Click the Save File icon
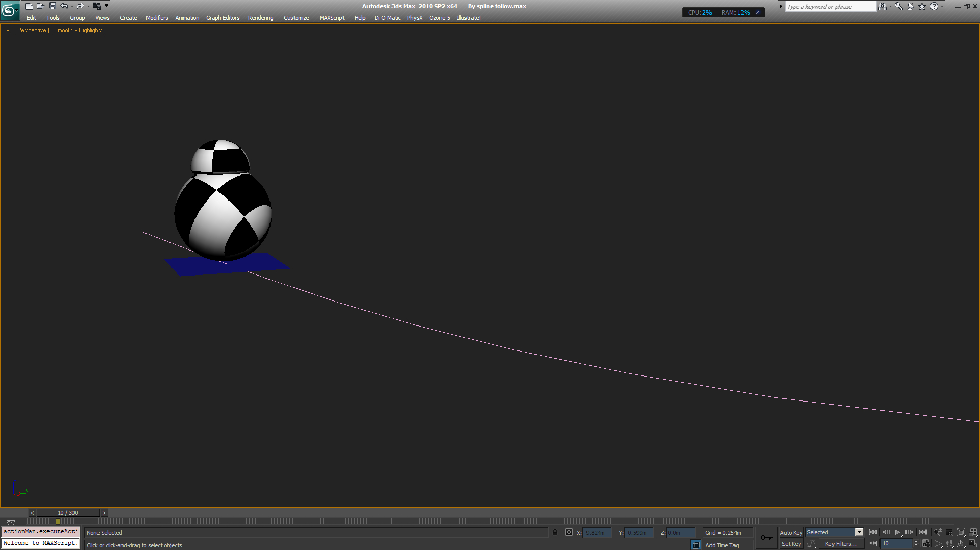The height and width of the screenshot is (551, 980). (52, 6)
